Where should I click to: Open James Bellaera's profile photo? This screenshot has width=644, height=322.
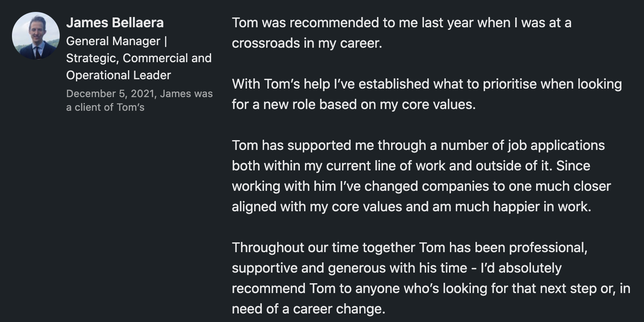click(36, 36)
